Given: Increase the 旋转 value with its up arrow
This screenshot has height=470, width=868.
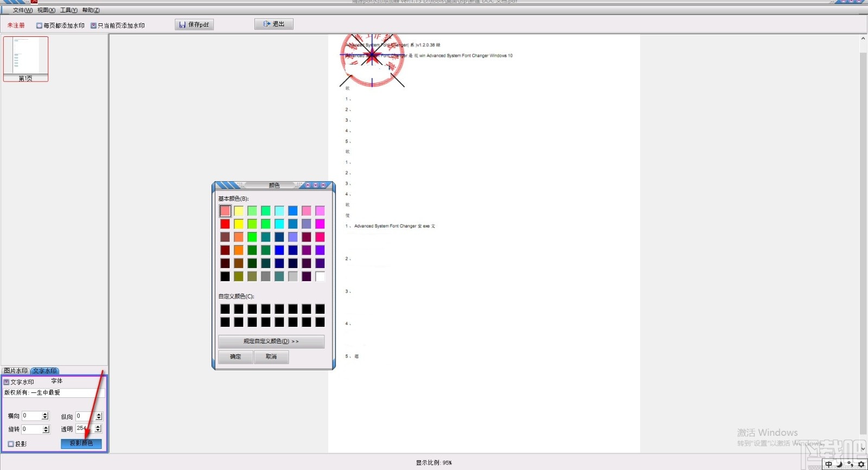Looking at the screenshot, I should (46, 427).
